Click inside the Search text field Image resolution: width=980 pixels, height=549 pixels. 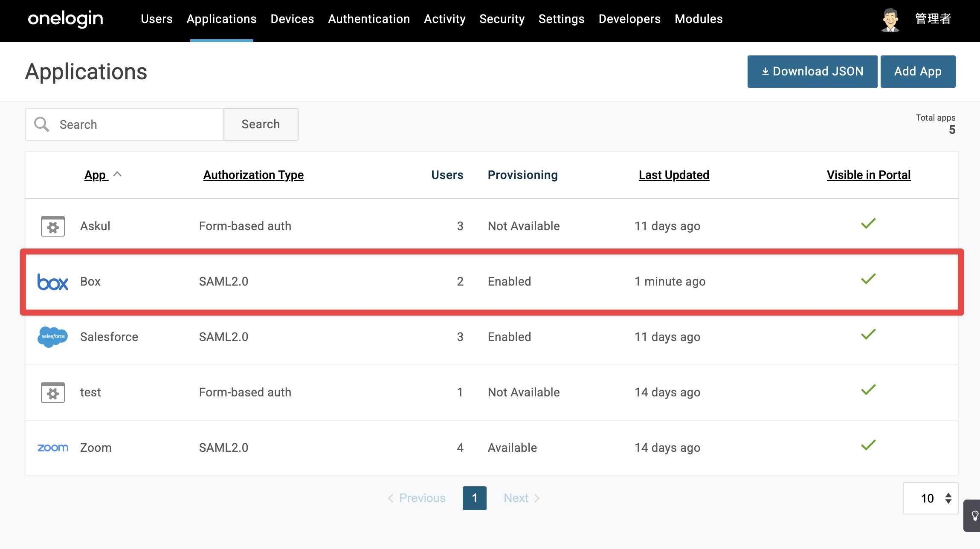pos(136,124)
